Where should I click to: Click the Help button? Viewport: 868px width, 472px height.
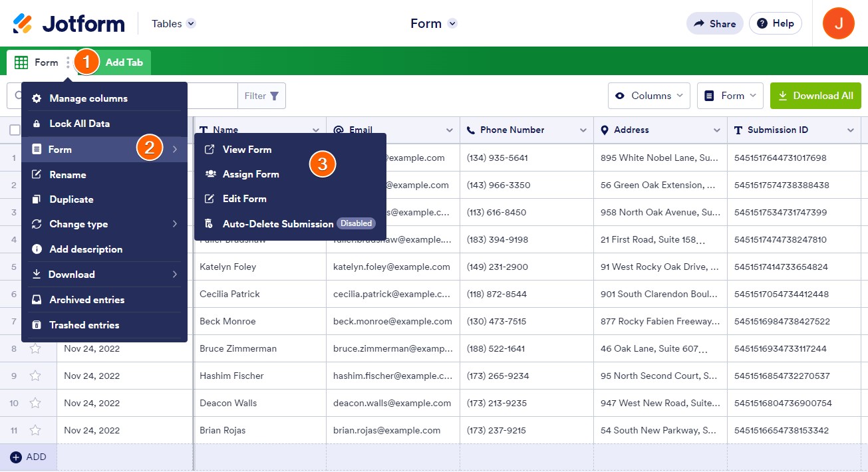click(x=775, y=23)
